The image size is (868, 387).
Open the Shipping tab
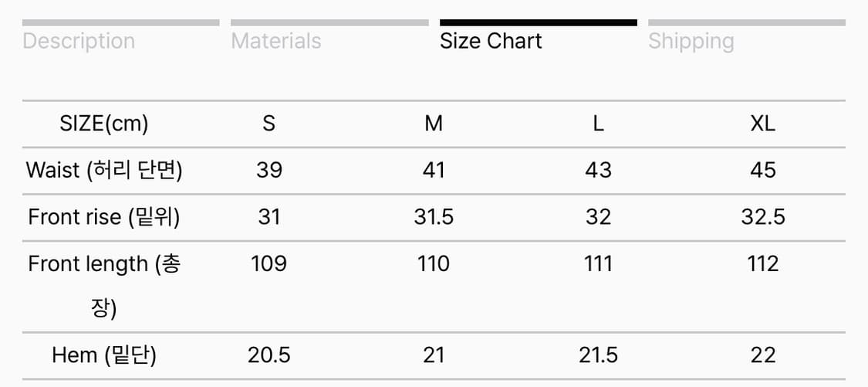[x=691, y=41]
